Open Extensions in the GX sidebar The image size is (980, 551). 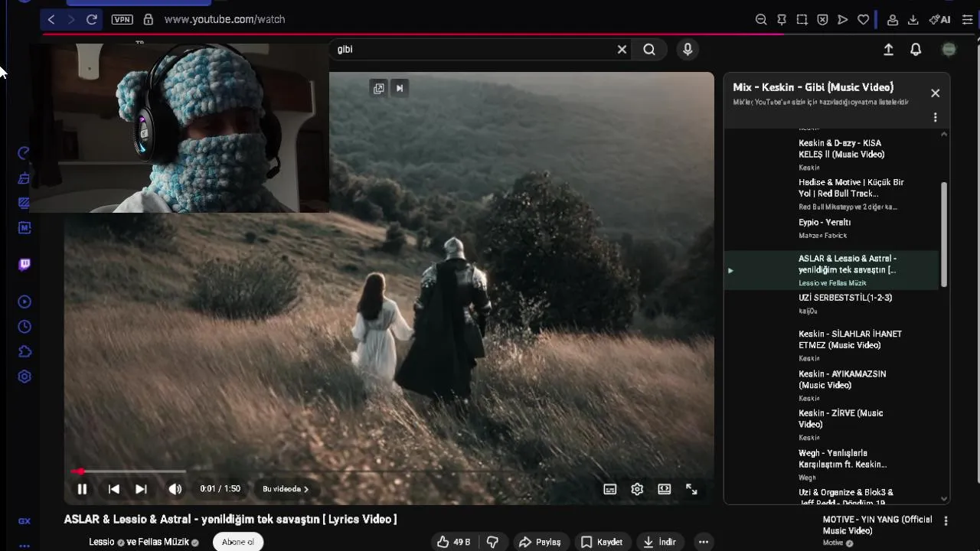click(x=24, y=351)
